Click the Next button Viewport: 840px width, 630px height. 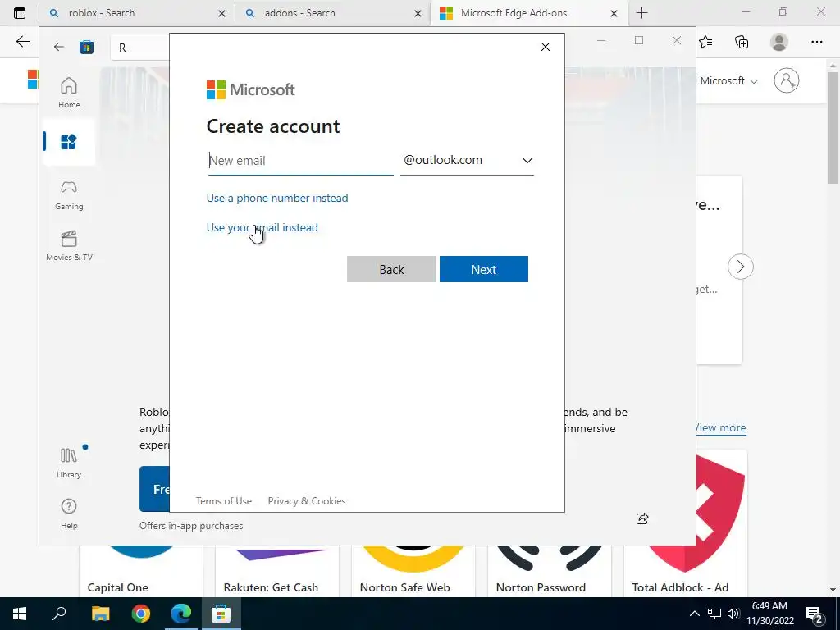[x=484, y=269]
